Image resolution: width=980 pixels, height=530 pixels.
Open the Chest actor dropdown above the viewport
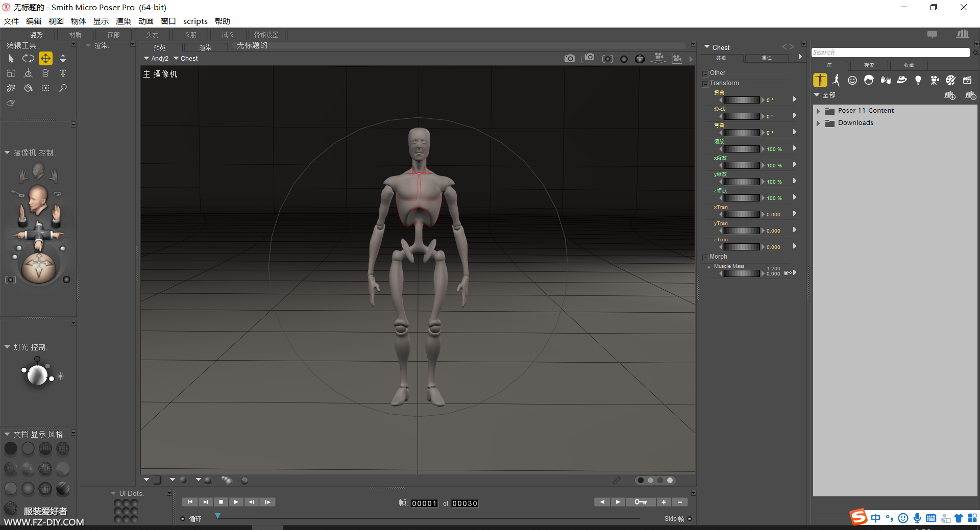pos(186,59)
